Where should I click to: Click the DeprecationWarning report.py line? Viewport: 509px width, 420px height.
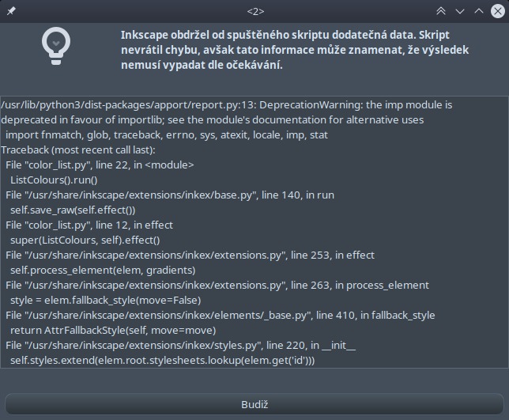pos(227,105)
